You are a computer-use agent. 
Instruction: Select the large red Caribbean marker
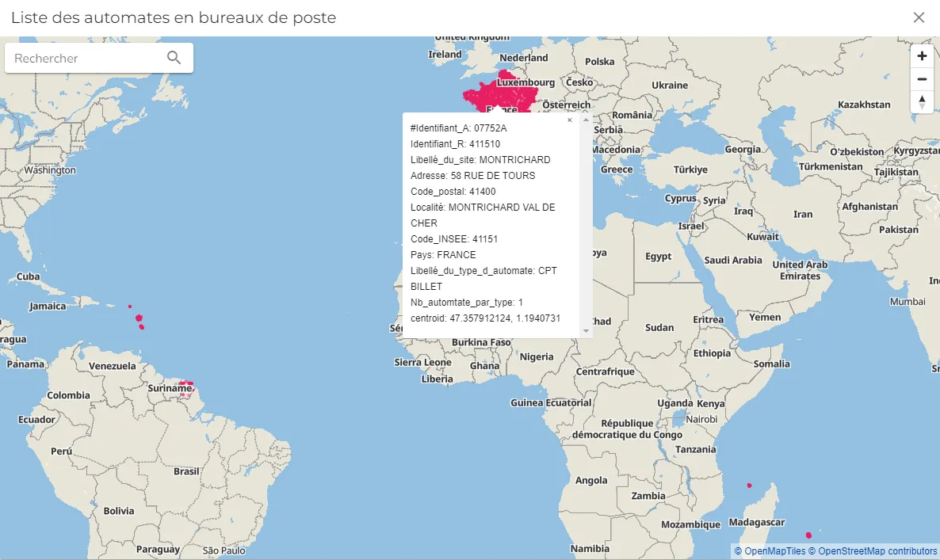[x=139, y=318]
